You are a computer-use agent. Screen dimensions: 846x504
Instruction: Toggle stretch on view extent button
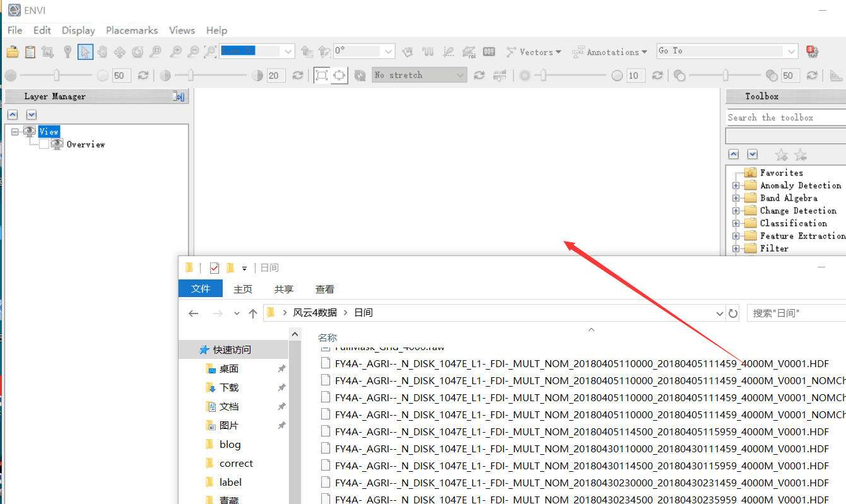tap(339, 76)
